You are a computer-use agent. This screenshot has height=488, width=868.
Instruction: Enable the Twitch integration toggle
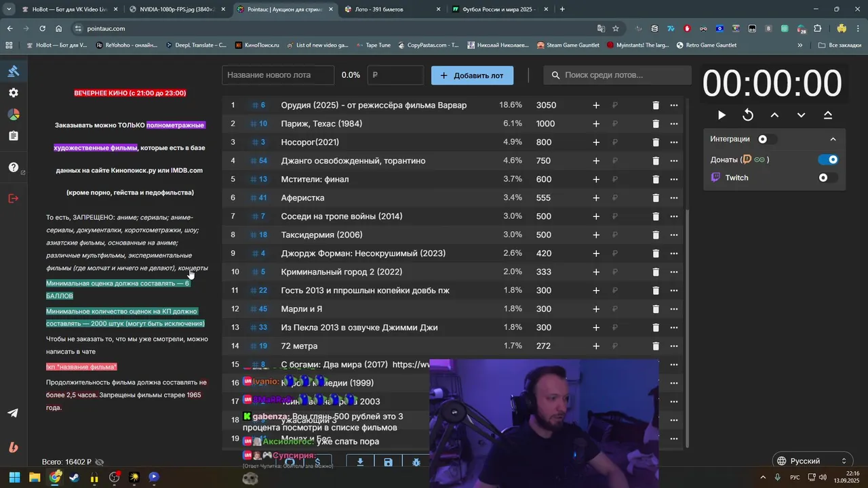point(828,178)
